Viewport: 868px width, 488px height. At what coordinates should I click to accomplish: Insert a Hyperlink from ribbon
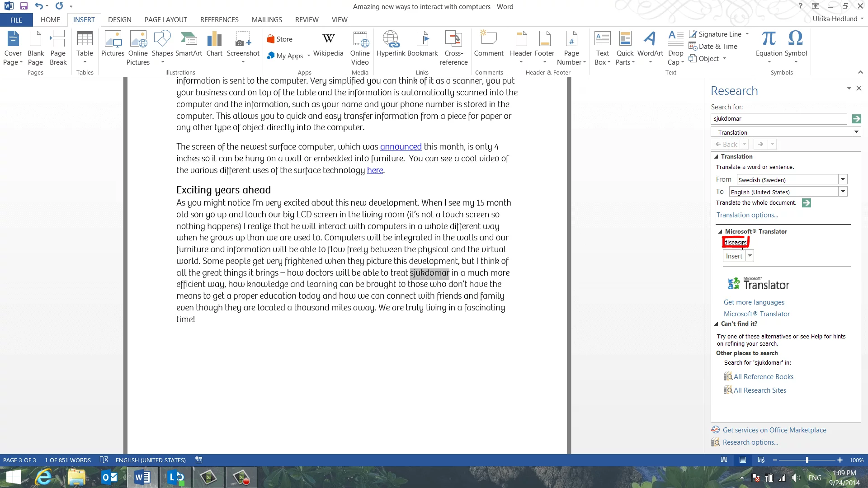pyautogui.click(x=391, y=45)
